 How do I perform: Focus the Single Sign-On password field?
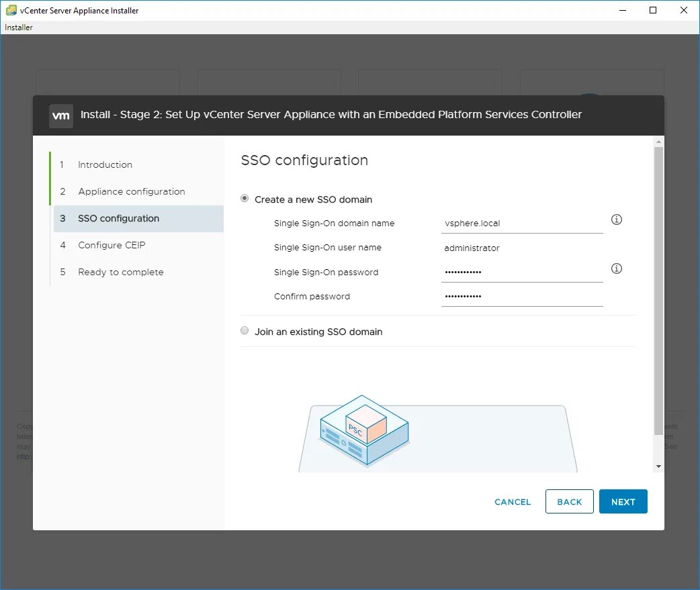522,272
